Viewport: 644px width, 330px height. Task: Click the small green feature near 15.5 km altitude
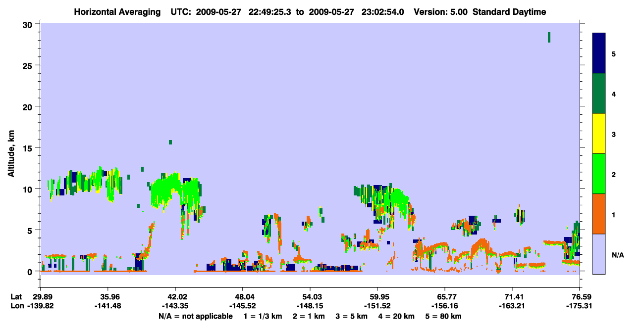170,142
